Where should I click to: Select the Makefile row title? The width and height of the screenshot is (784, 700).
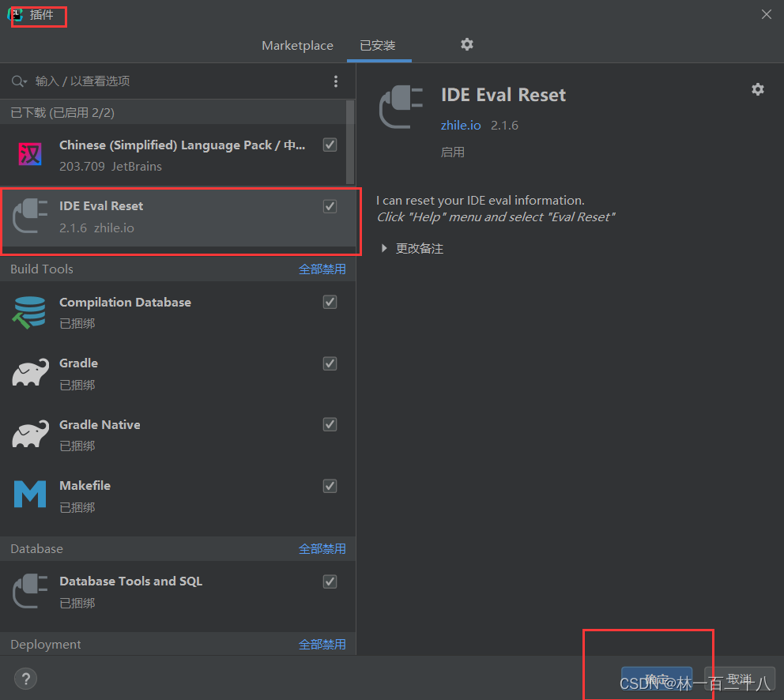tap(85, 486)
